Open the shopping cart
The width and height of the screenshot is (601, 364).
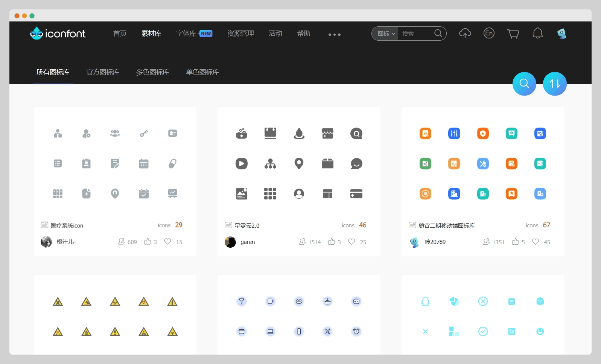coord(513,34)
